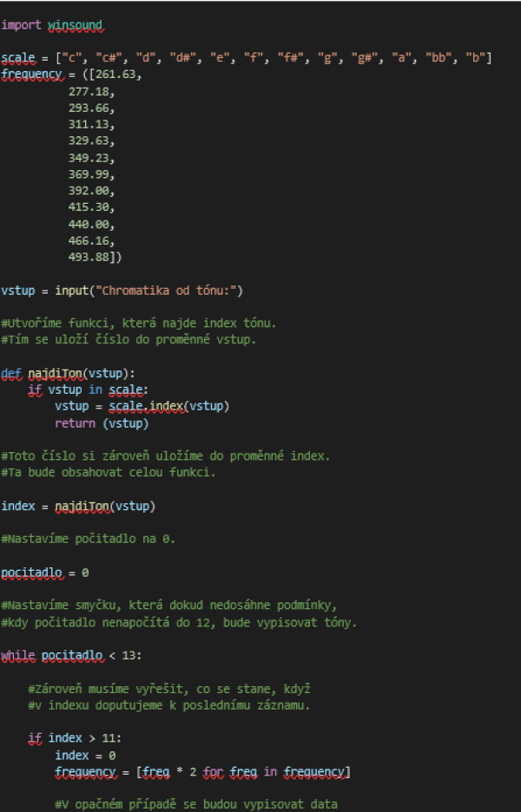Click the "index = najdiTon(vstup)" line

click(x=78, y=507)
